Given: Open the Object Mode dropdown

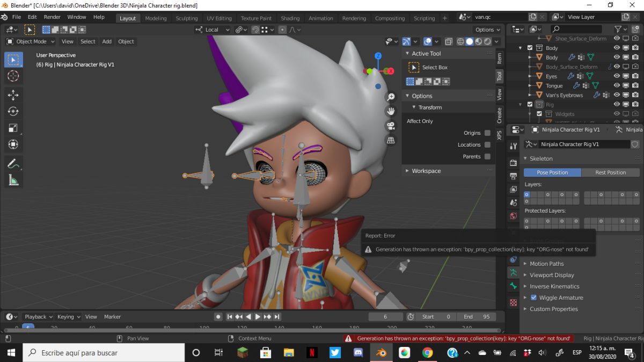Looking at the screenshot, I should click(x=31, y=41).
